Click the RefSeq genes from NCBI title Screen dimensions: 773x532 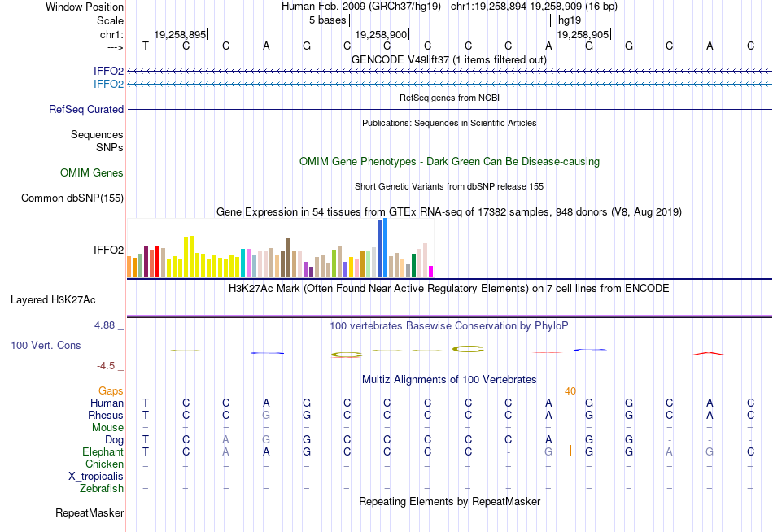coord(449,98)
